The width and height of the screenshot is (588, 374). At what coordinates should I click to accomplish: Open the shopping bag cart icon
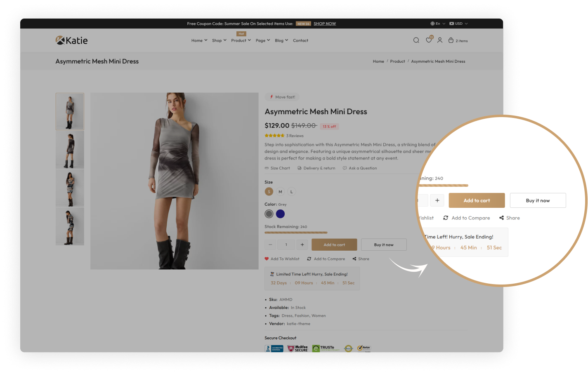point(451,40)
